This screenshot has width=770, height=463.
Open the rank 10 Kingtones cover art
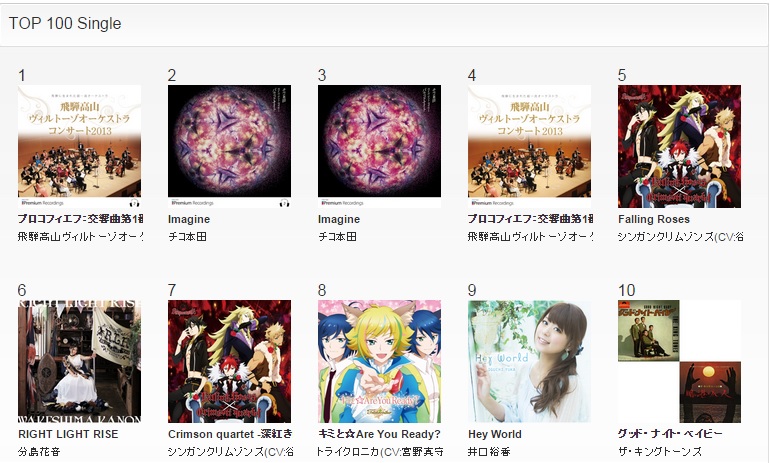[680, 361]
